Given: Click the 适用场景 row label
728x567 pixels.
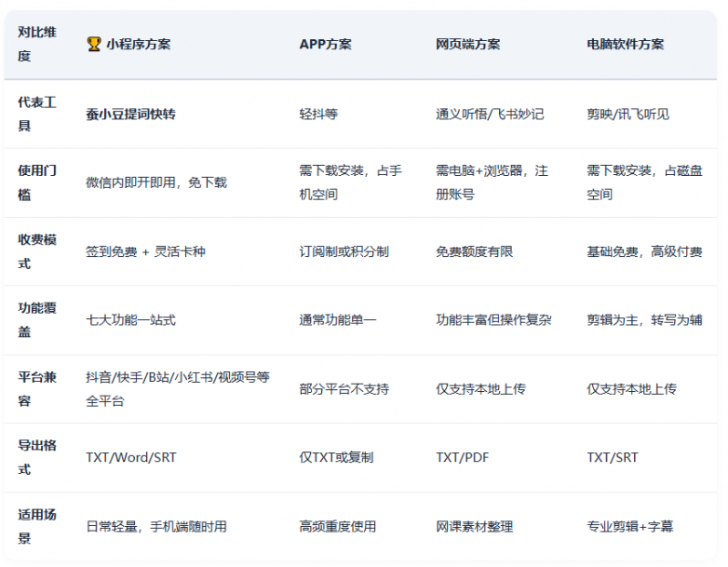Looking at the screenshot, I should tap(37, 526).
